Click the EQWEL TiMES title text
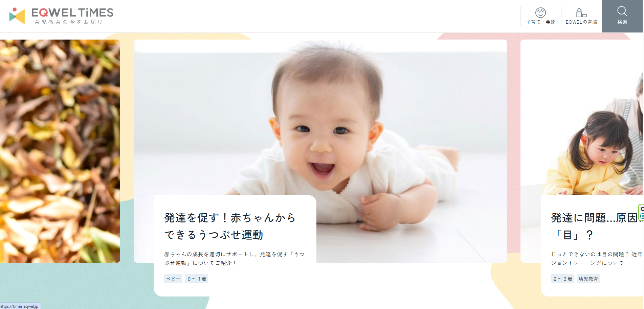Viewport: 644px width, 309px height. pos(72,13)
